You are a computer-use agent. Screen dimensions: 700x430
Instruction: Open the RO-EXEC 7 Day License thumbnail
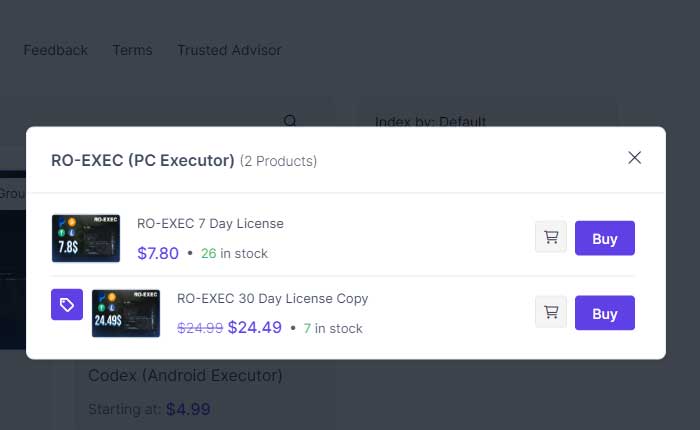[86, 238]
